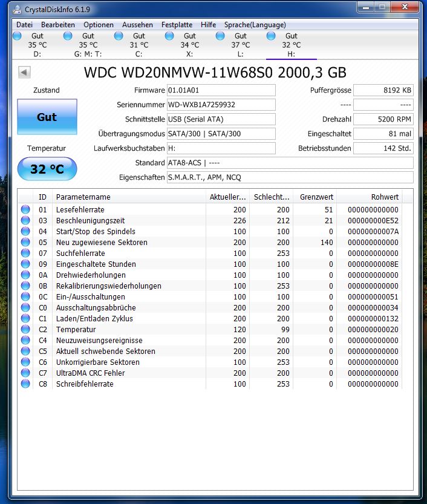Viewport: 427px width, 504px height.
Task: Click the CrystalDiskInfo title bar app icon
Action: tap(17, 10)
